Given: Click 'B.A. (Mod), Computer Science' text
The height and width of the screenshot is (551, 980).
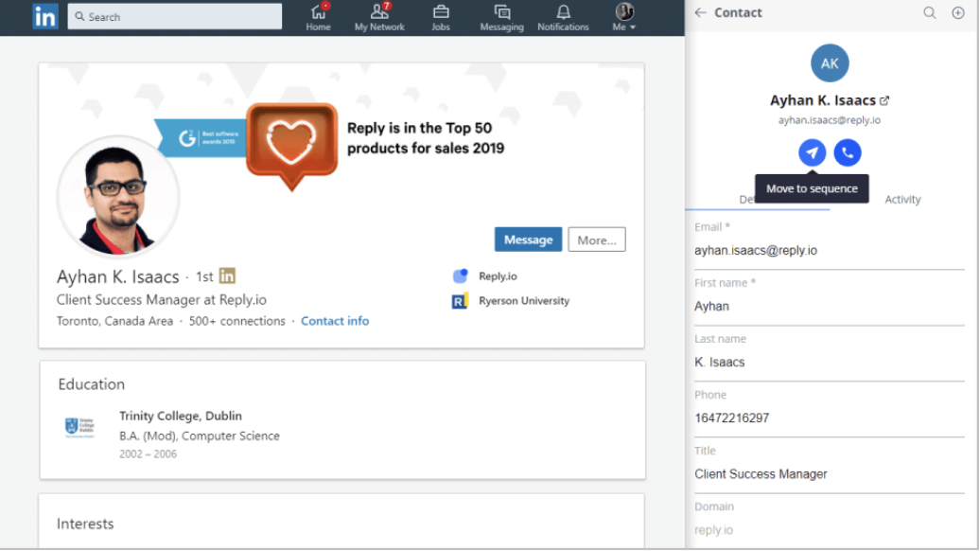Looking at the screenshot, I should pos(200,435).
